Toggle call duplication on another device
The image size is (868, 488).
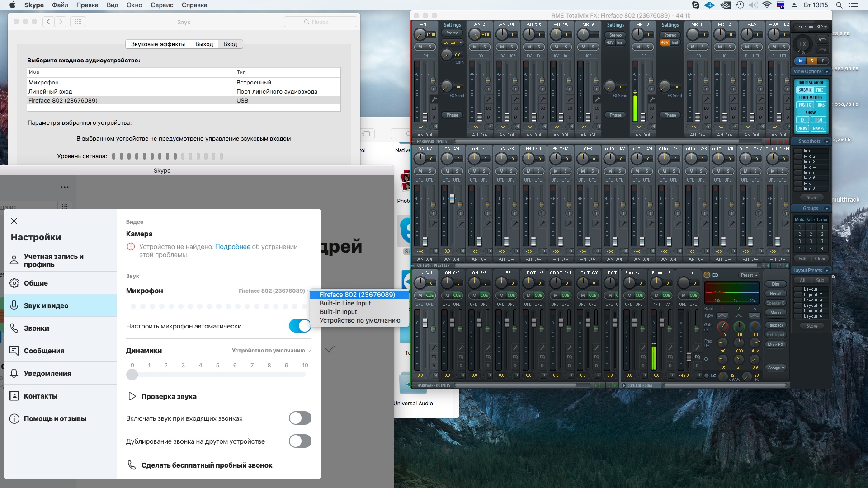point(300,441)
